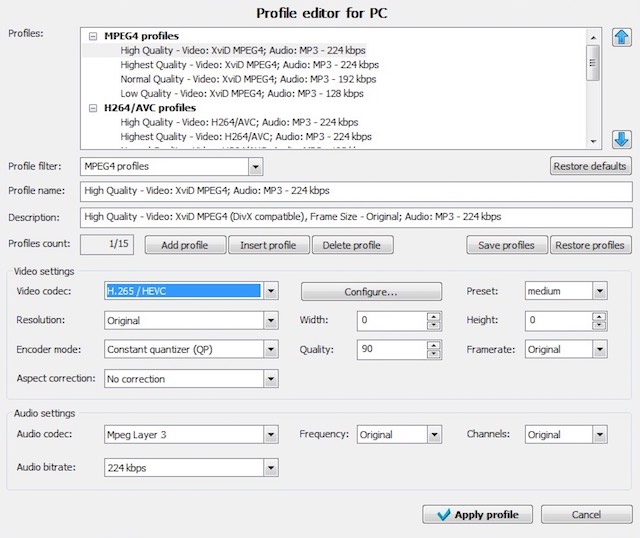Screen dimensions: 640x538
Task: Open the Channels dropdown
Action: point(600,435)
